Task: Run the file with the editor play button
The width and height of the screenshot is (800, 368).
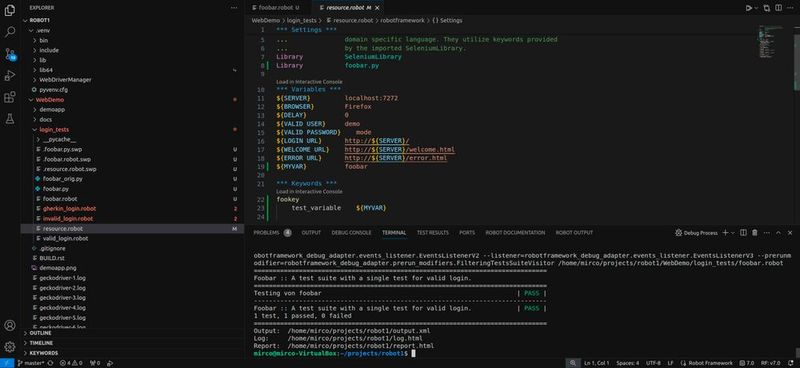Action: coord(748,8)
